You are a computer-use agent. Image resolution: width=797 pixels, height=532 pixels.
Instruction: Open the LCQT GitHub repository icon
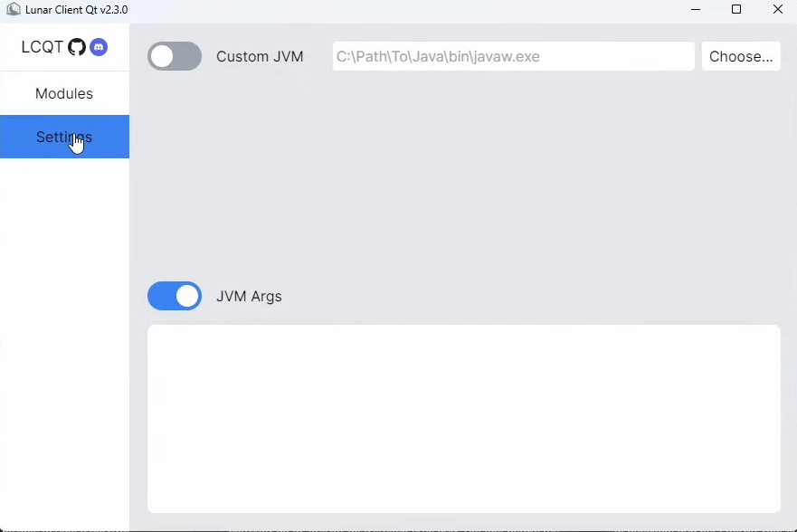coord(77,47)
